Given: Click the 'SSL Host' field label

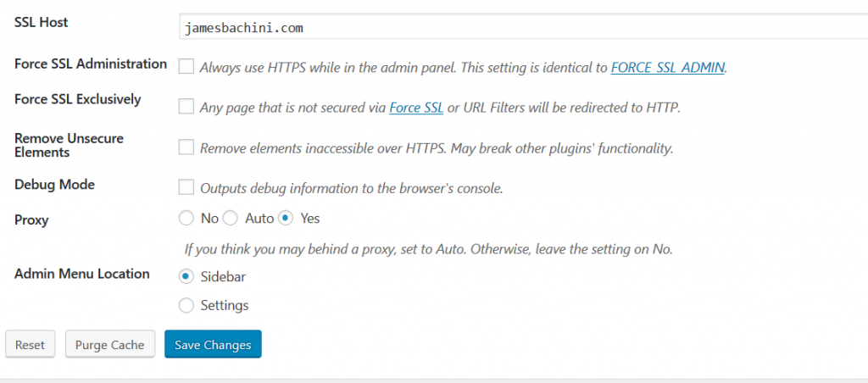Looking at the screenshot, I should pyautogui.click(x=41, y=23).
